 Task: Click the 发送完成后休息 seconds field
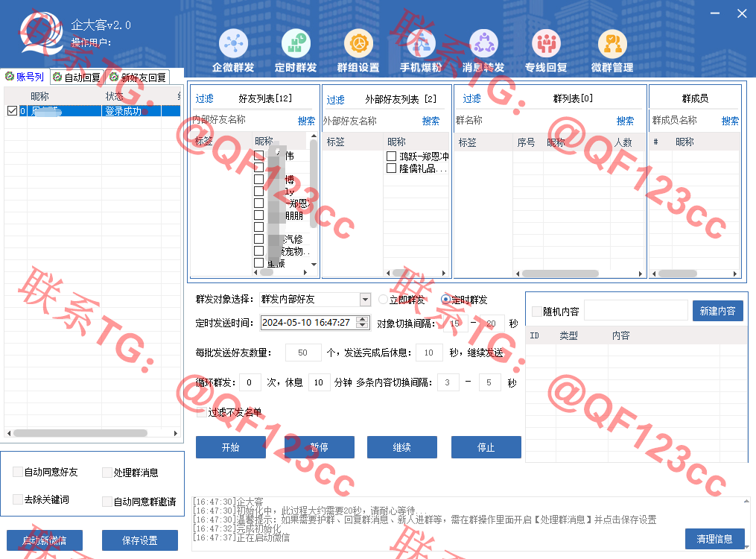tap(429, 353)
